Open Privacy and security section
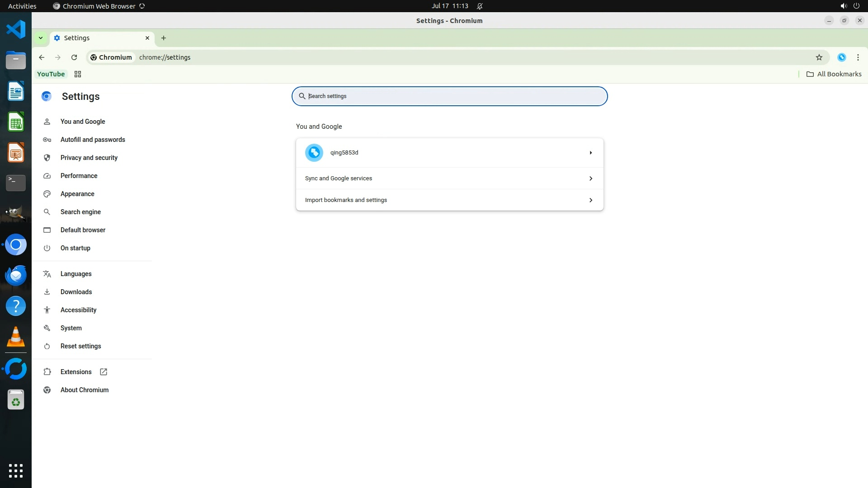Image resolution: width=868 pixels, height=488 pixels. coord(89,158)
